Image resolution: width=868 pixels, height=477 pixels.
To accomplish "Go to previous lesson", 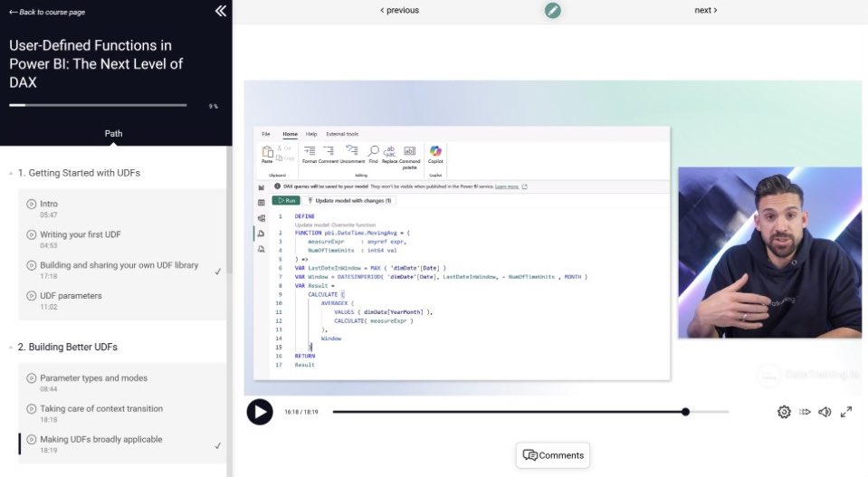I will (x=399, y=10).
